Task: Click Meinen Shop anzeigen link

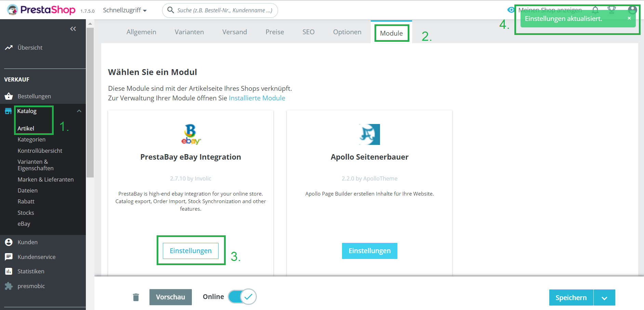Action: tap(550, 10)
